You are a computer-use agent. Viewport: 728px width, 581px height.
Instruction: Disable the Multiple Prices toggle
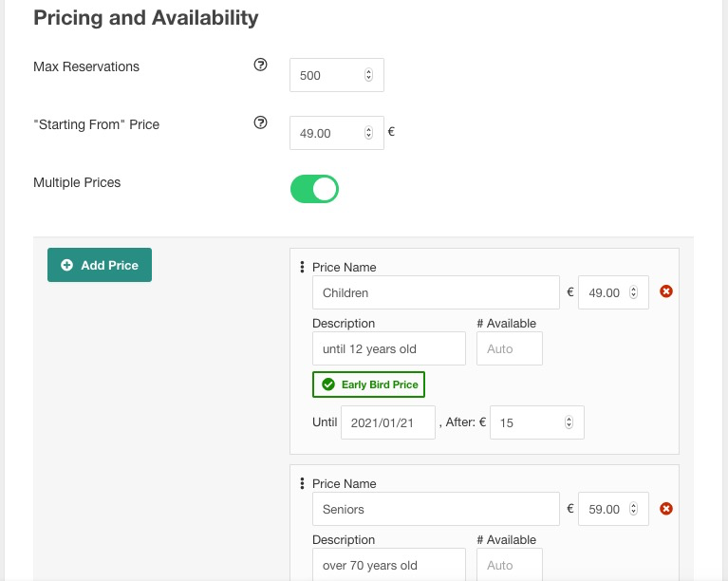(314, 188)
